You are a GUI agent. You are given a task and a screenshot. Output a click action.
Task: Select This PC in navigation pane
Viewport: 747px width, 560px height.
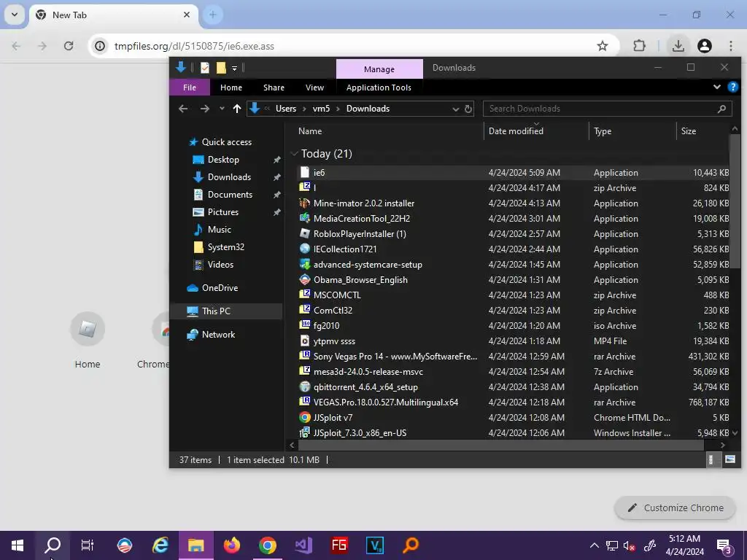216,311
